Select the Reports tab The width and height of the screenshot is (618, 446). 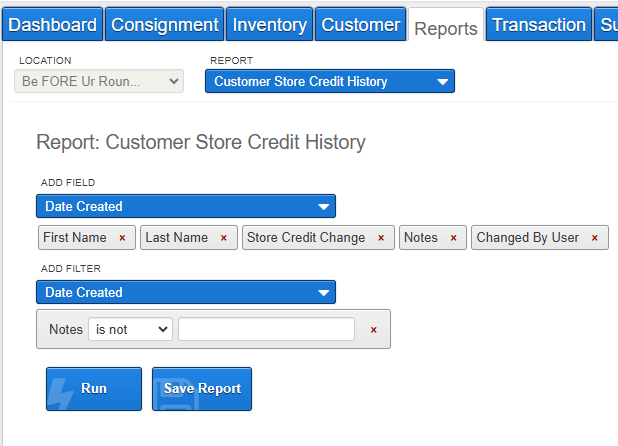(446, 26)
